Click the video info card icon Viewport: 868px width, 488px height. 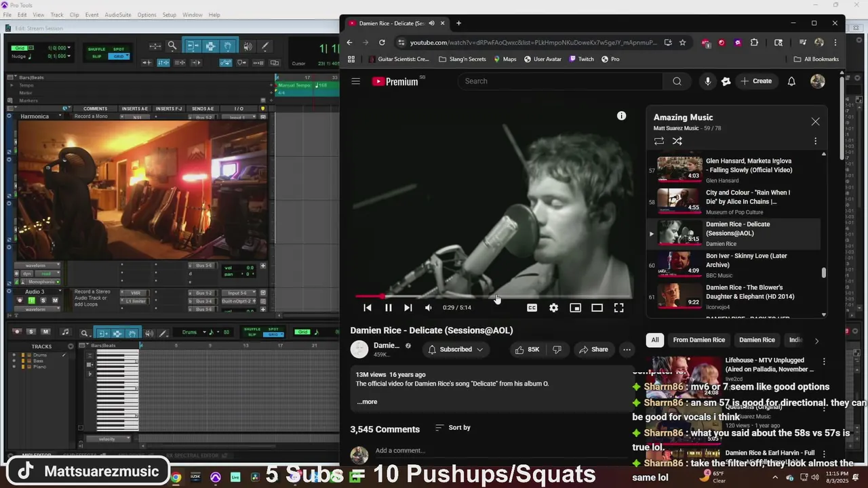click(621, 116)
